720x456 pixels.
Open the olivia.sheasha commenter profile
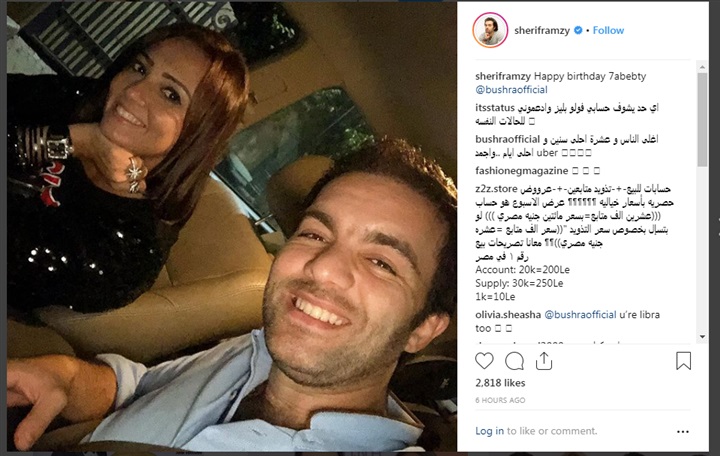point(508,315)
